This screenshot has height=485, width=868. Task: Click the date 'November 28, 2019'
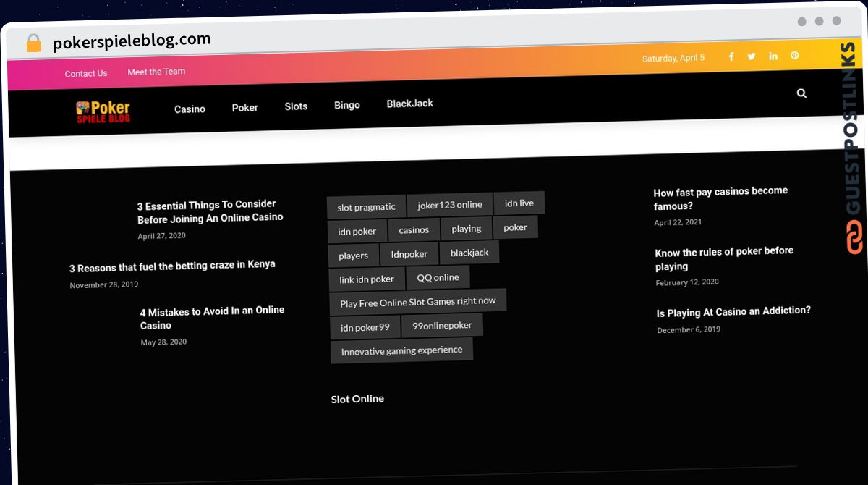104,285
